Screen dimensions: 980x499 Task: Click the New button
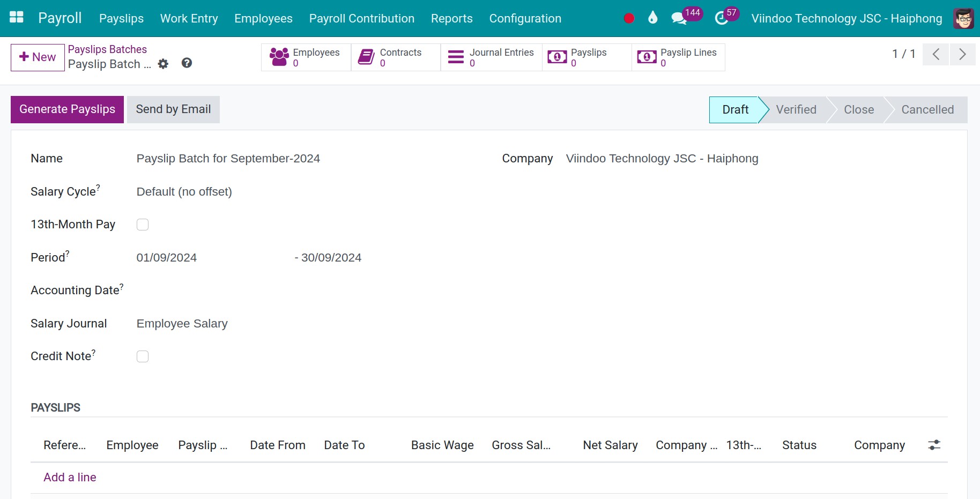coord(38,57)
